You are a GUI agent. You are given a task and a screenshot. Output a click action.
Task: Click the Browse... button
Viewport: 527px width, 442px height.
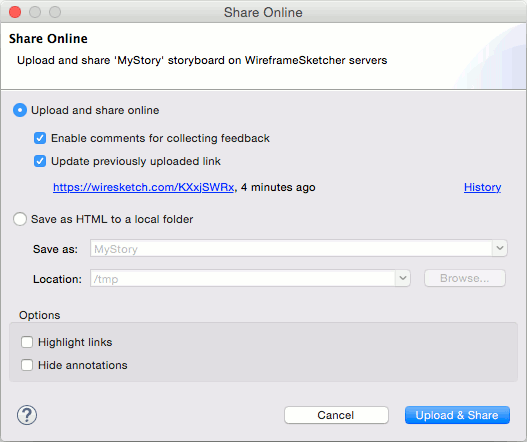coord(465,278)
